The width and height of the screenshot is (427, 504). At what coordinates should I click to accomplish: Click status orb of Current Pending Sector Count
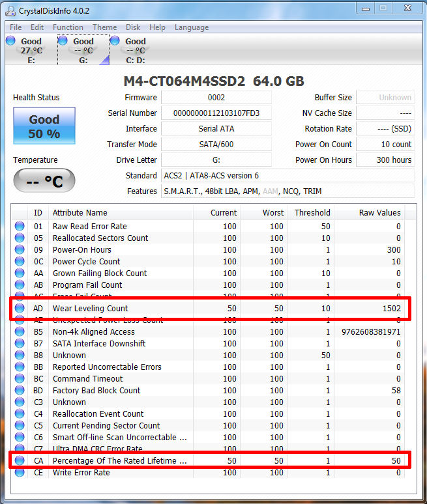click(x=20, y=425)
